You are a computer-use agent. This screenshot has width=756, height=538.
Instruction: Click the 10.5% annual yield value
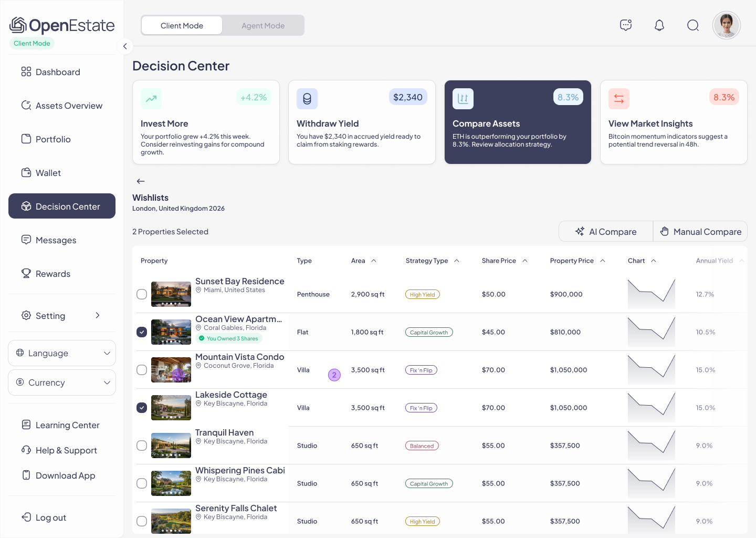point(705,332)
